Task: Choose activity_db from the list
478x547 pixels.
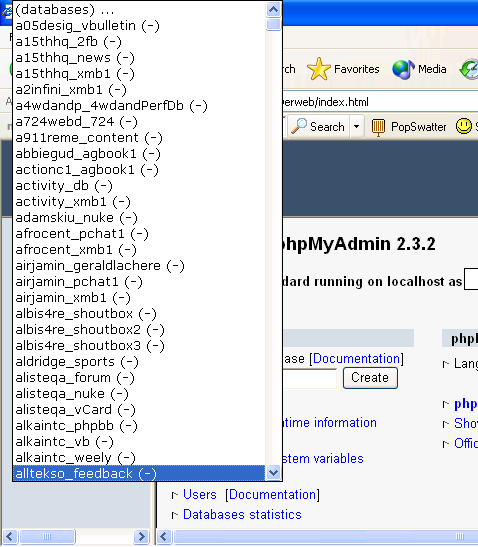Action: pyautogui.click(x=139, y=186)
